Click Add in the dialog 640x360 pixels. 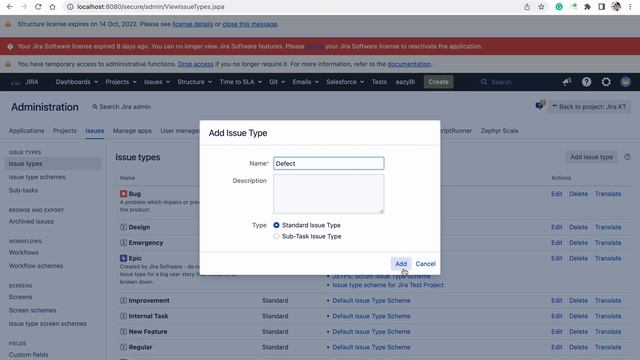point(401,264)
